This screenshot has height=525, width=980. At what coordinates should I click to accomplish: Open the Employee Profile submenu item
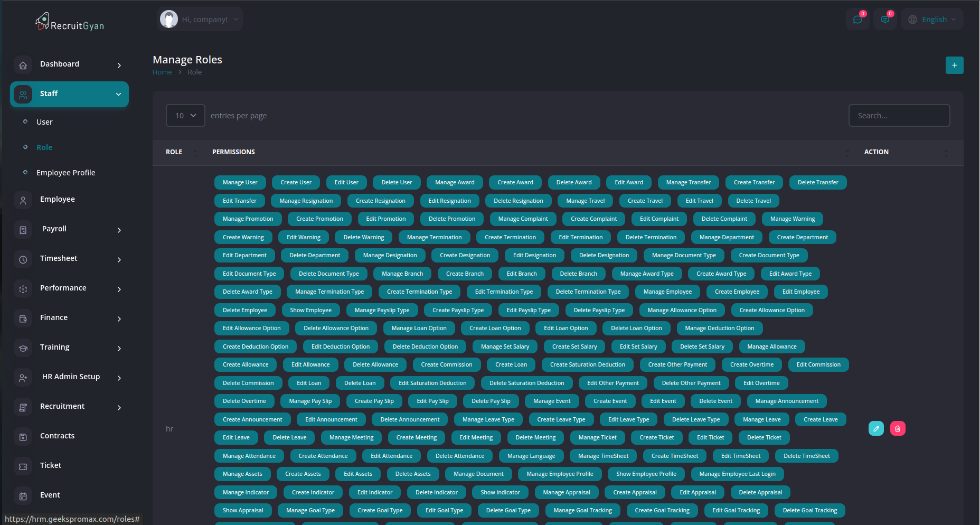(65, 173)
